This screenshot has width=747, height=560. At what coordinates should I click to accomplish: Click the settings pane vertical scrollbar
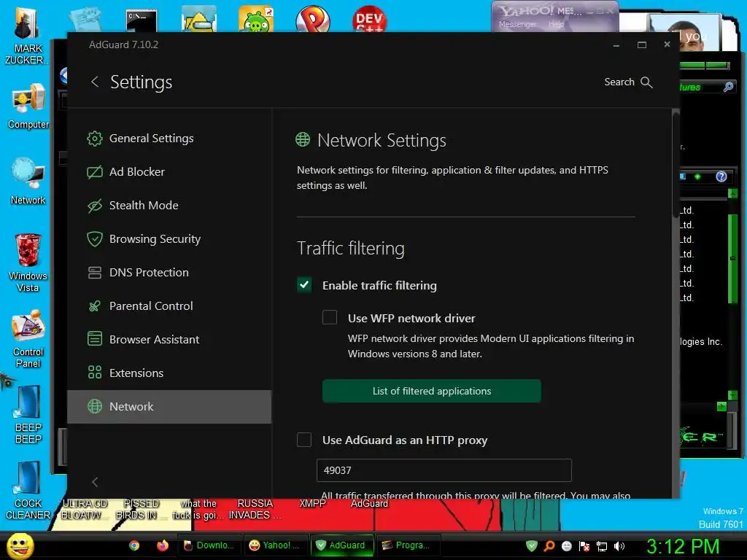(x=676, y=164)
